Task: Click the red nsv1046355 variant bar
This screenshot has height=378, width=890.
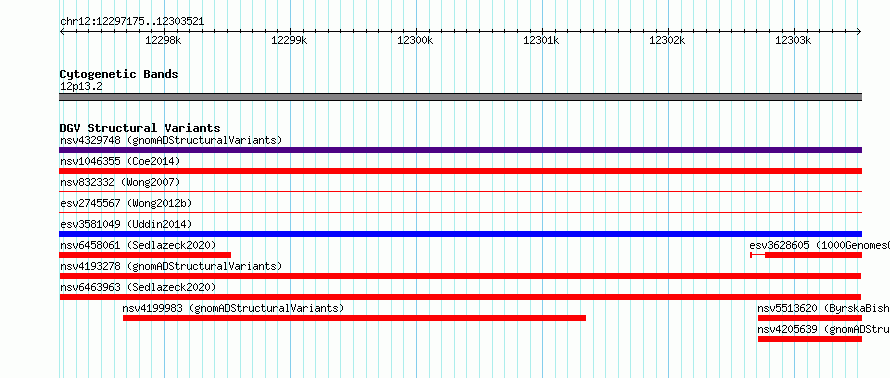Action: [x=460, y=171]
